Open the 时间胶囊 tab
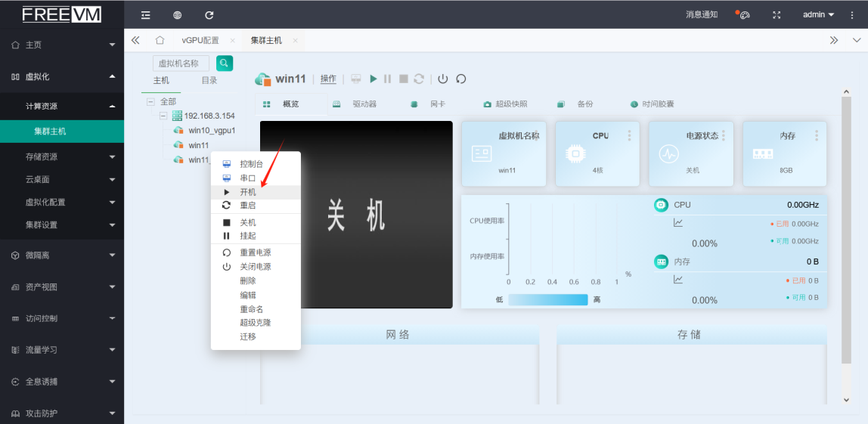The width and height of the screenshot is (868, 424). (659, 104)
